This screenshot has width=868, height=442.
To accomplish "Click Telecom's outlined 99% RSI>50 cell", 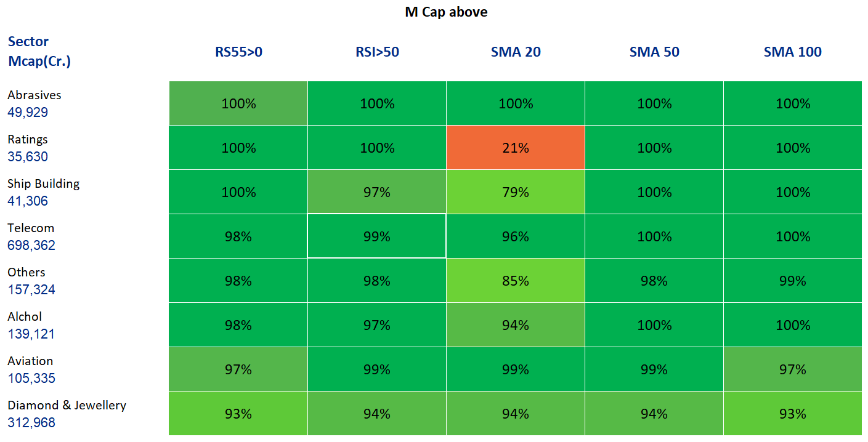I will (377, 236).
